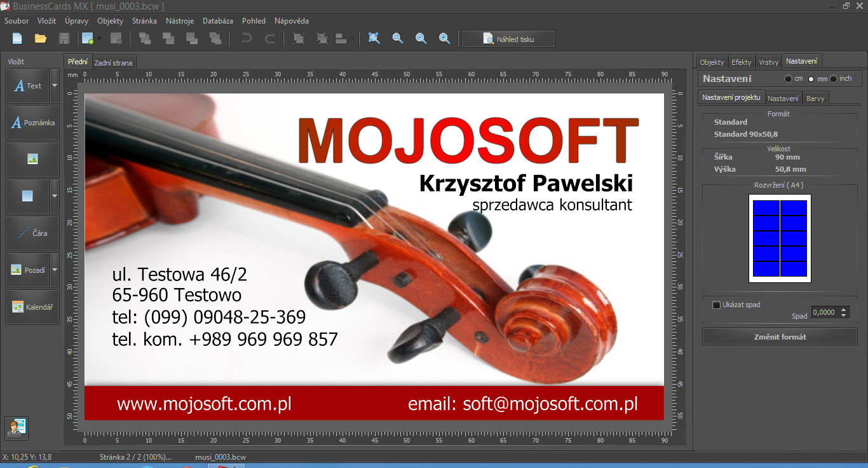Select the Čára line tool
Viewport: 868px width, 468px height.
pos(32,233)
